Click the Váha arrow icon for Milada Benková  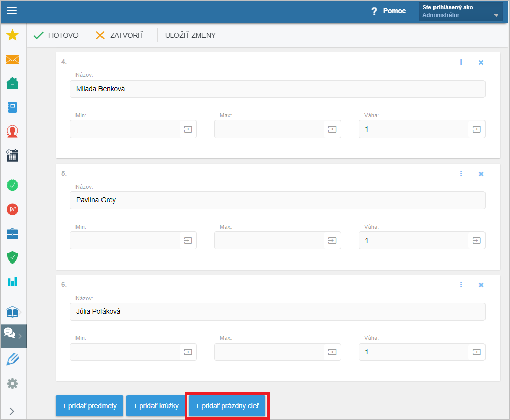pos(476,129)
